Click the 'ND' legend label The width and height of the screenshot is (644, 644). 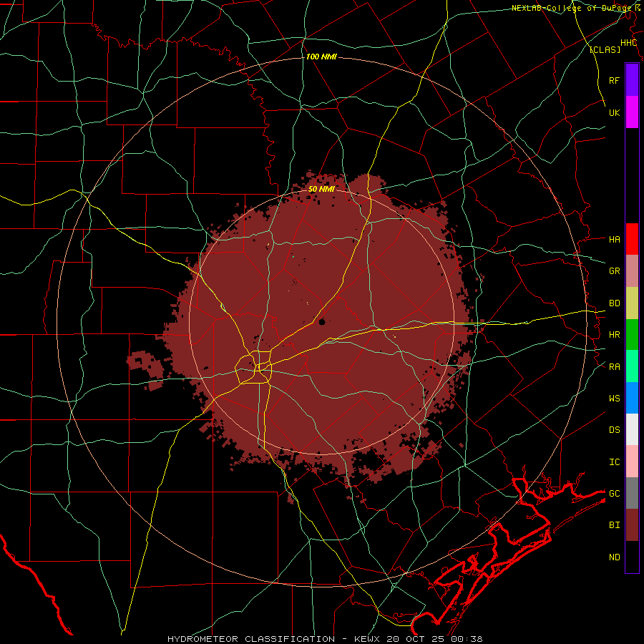[614, 557]
